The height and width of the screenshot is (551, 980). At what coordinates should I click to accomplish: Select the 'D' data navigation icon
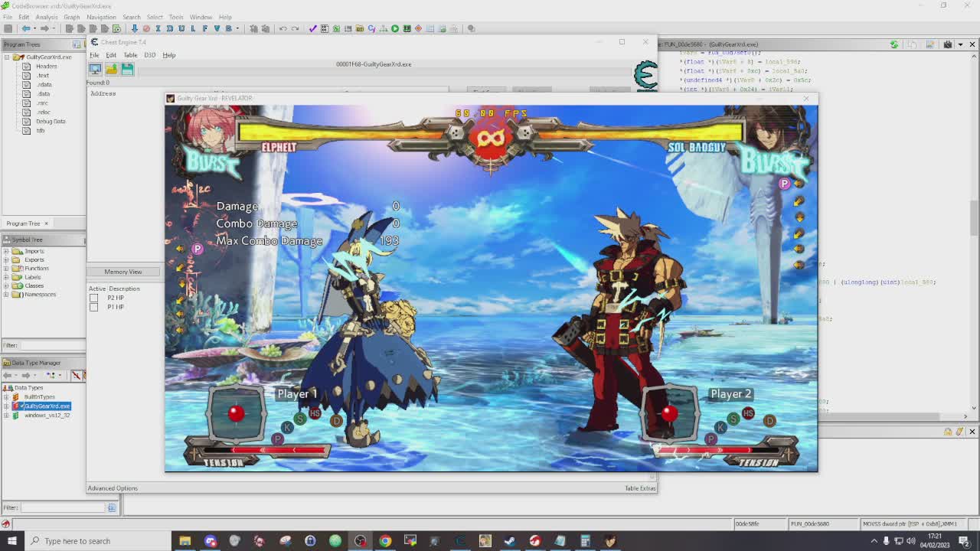pos(169,28)
